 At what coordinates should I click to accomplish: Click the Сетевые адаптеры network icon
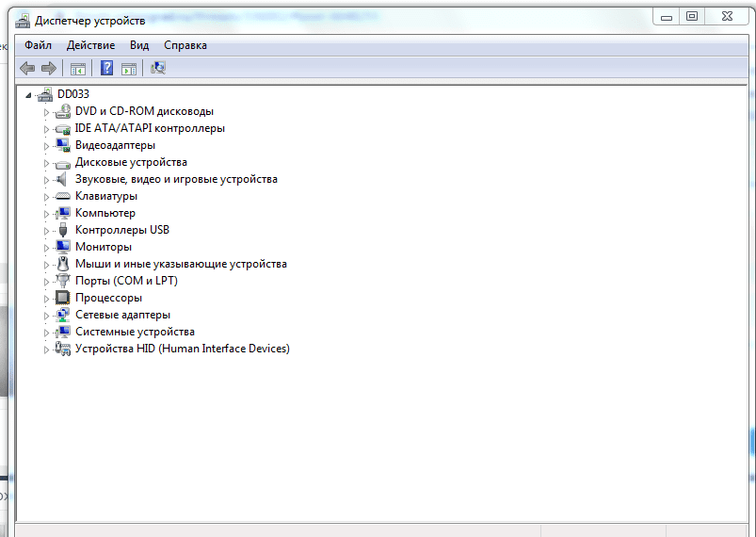coord(63,315)
